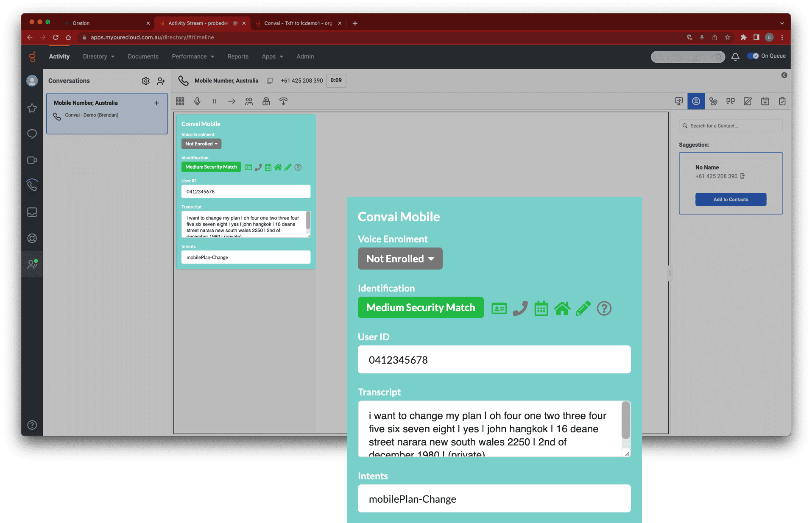The image size is (812, 523).
Task: Click the Add to Contacts button
Action: click(731, 200)
